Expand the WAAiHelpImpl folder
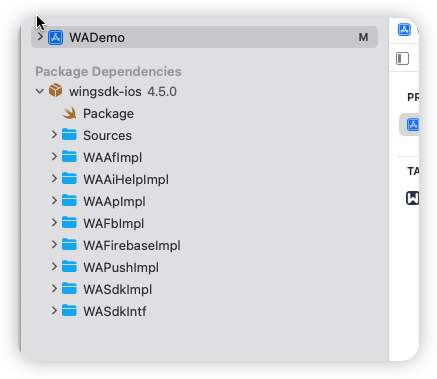 54,179
